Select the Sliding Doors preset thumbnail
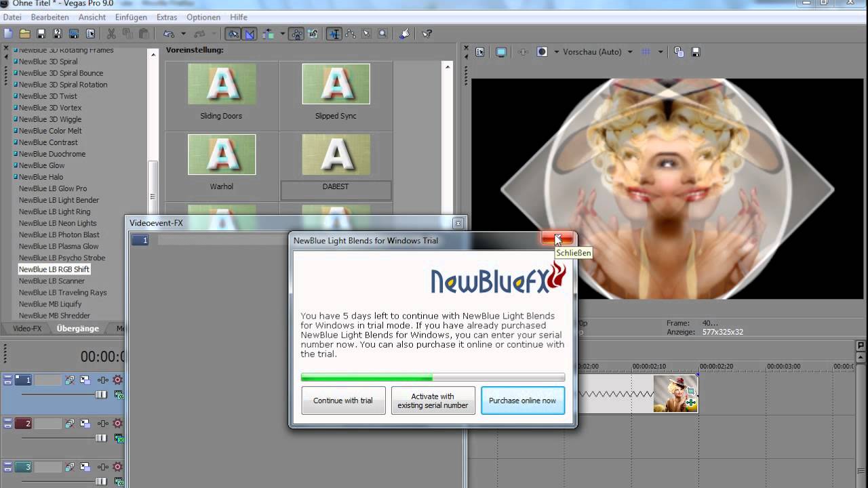Screen dimensions: 868x488 pyautogui.click(x=222, y=84)
